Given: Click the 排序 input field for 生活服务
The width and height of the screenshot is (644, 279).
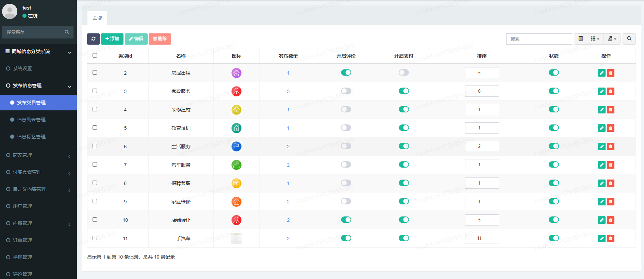Looking at the screenshot, I should click(482, 146).
